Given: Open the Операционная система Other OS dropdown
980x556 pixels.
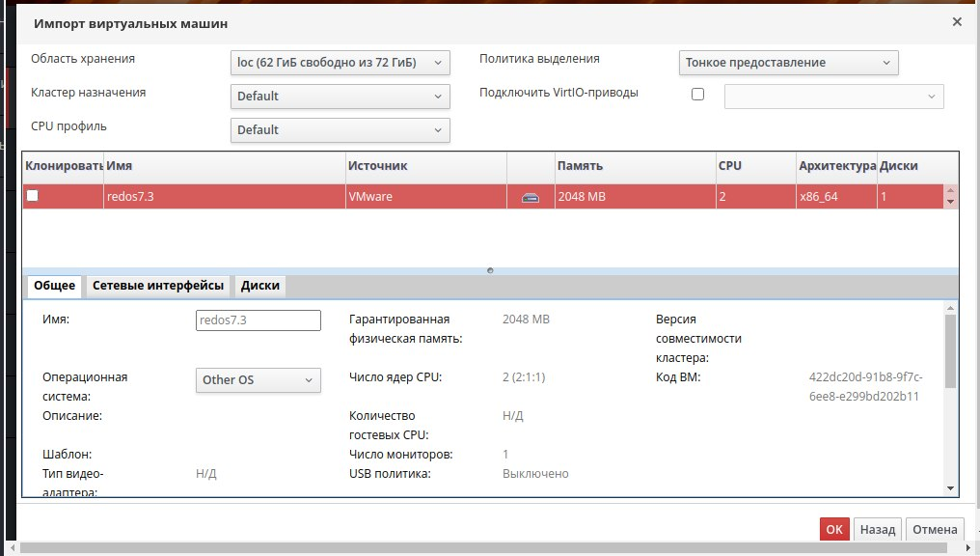Looking at the screenshot, I should 259,380.
